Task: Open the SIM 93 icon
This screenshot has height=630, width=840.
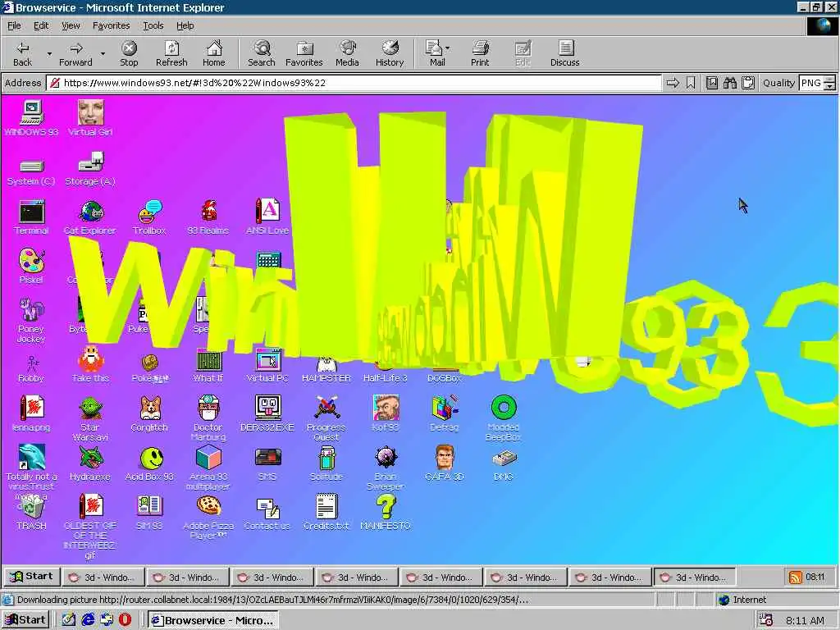Action: tap(149, 512)
